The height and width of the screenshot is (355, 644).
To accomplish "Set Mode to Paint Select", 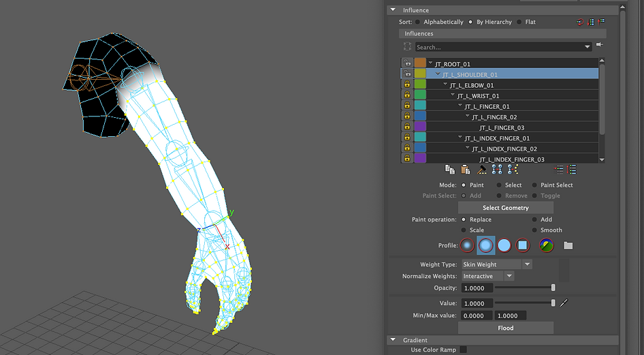I will (534, 185).
